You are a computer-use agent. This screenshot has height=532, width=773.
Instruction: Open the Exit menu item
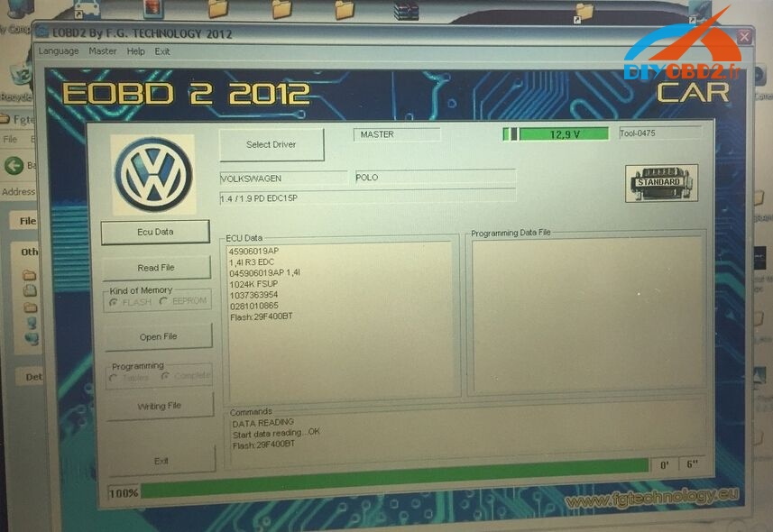pos(162,51)
